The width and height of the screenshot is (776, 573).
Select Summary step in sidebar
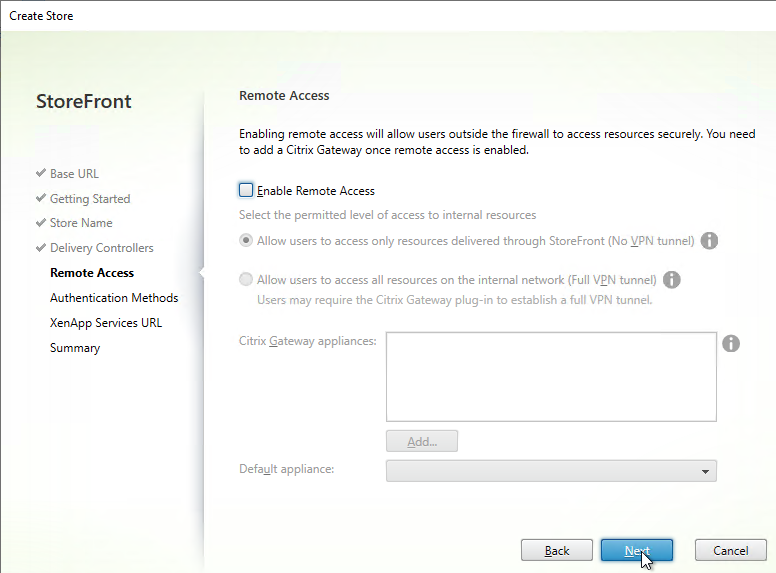click(75, 348)
